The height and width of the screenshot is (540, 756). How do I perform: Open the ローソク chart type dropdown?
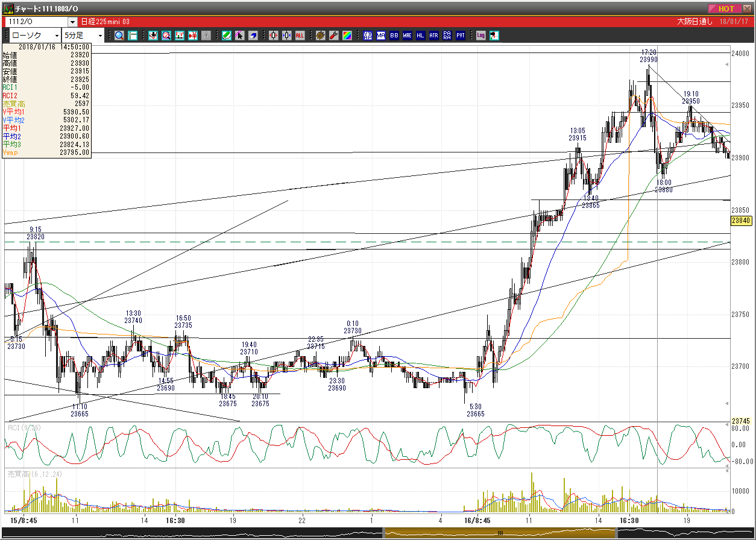[x=57, y=36]
